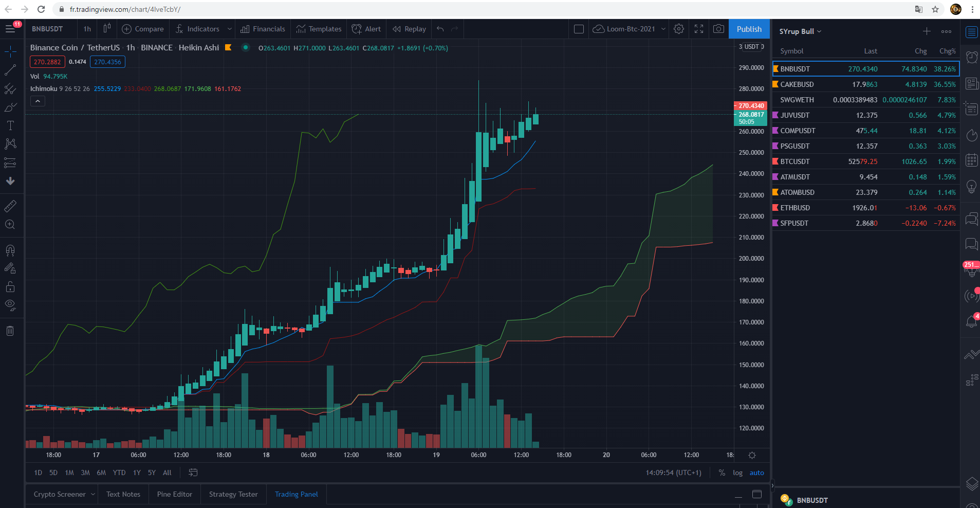Open the Text Notes tab
The width and height of the screenshot is (980, 508).
tap(123, 494)
